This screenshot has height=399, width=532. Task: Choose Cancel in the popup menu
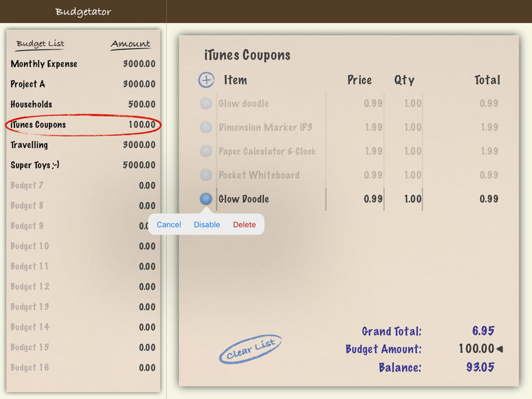tap(169, 225)
